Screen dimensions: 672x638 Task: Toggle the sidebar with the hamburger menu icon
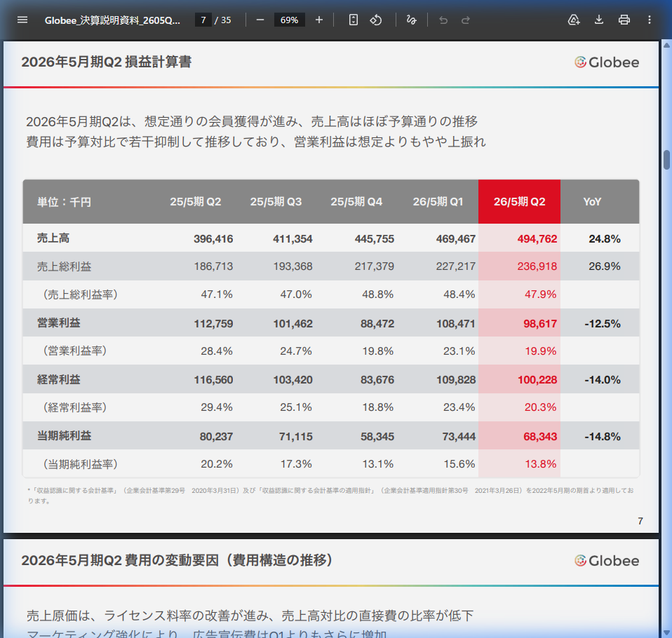click(x=22, y=20)
